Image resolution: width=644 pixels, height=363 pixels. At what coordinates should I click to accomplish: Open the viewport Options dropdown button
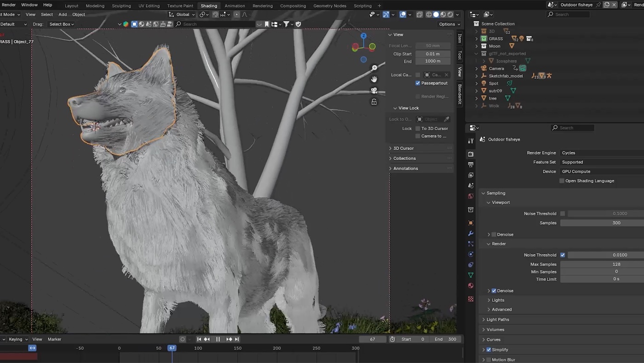point(449,24)
